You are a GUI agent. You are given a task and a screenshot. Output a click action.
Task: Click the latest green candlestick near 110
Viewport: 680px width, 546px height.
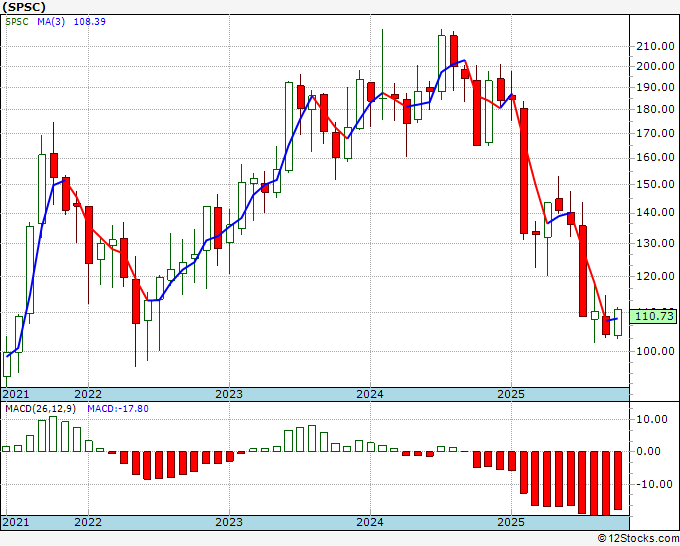(x=618, y=322)
